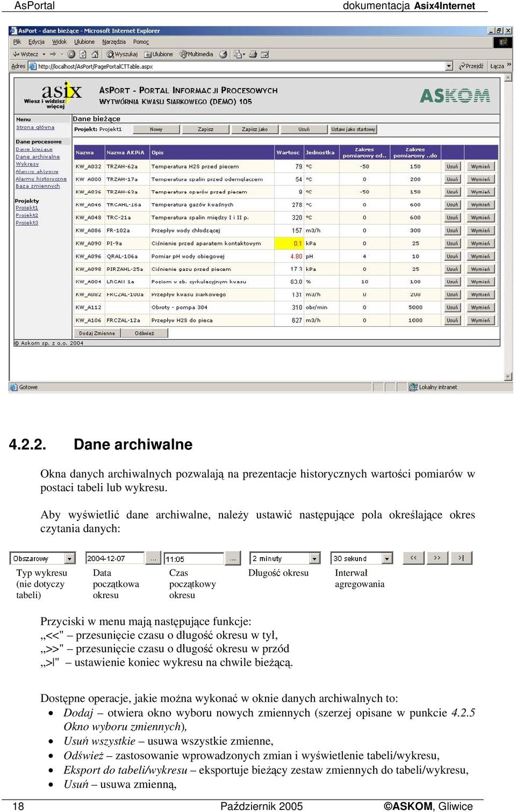Open the Projekt3 link

click(x=26, y=223)
